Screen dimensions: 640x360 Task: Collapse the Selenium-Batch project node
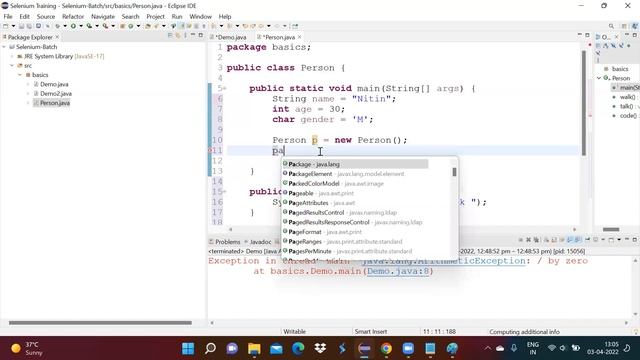pyautogui.click(x=4, y=47)
